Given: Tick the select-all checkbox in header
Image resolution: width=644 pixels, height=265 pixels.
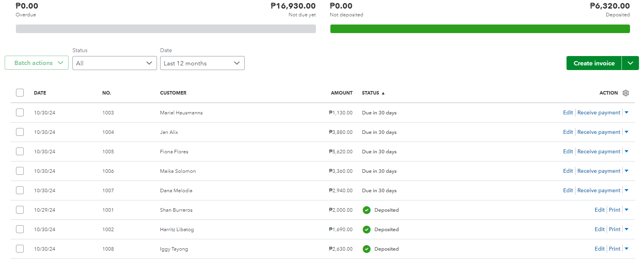Looking at the screenshot, I should pyautogui.click(x=20, y=93).
